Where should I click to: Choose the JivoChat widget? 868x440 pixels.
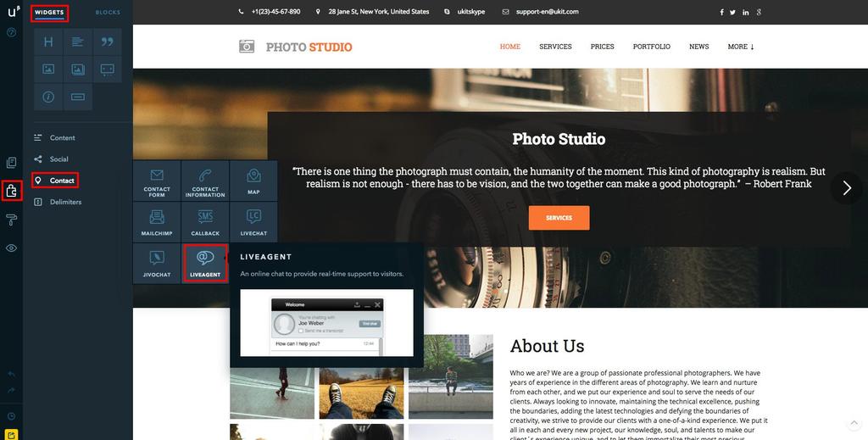pos(157,264)
